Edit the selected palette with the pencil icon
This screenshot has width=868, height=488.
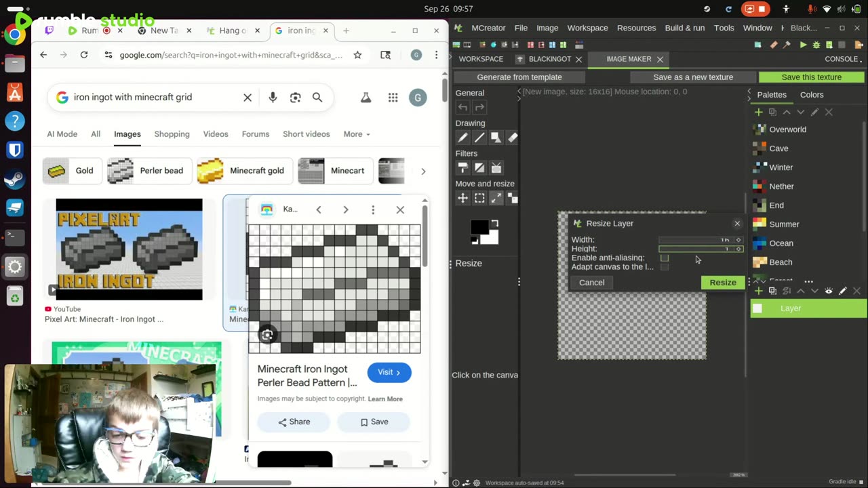click(x=814, y=112)
